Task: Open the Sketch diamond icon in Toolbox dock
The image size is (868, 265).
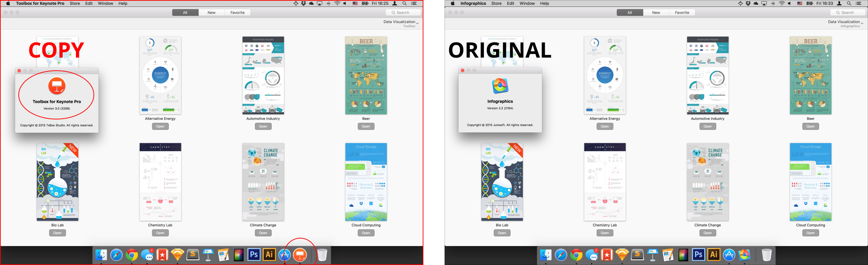Action: point(177,255)
